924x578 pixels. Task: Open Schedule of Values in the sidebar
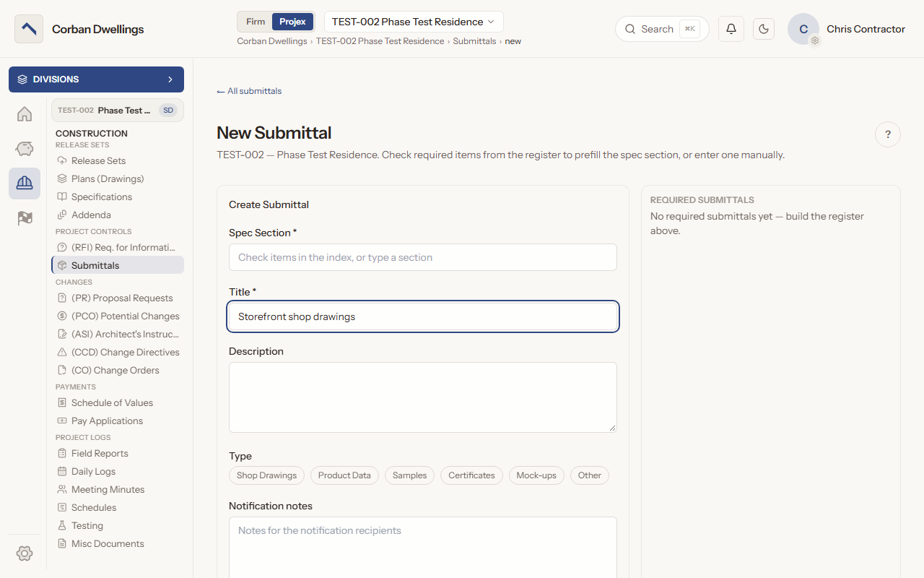pyautogui.click(x=117, y=402)
